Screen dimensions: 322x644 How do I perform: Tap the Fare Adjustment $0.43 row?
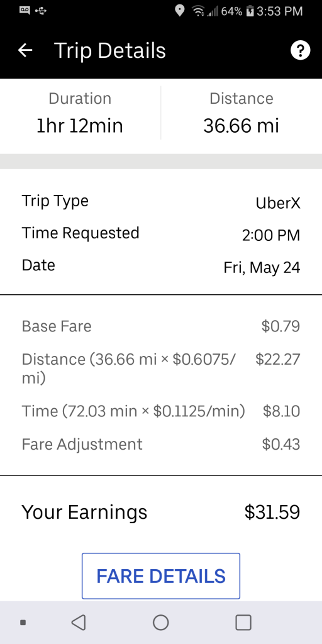pyautogui.click(x=161, y=445)
